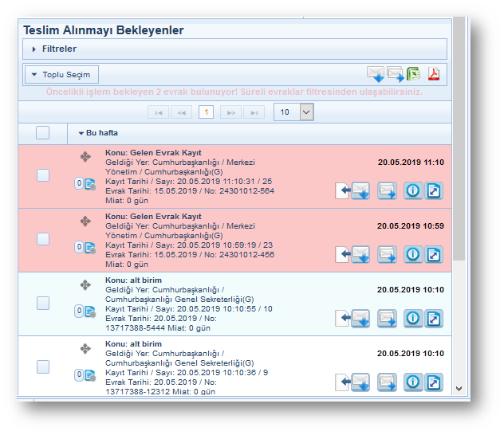The width and height of the screenshot is (504, 435).
Task: Click the bulk forward envelope icon in toolbar
Action: tap(396, 75)
